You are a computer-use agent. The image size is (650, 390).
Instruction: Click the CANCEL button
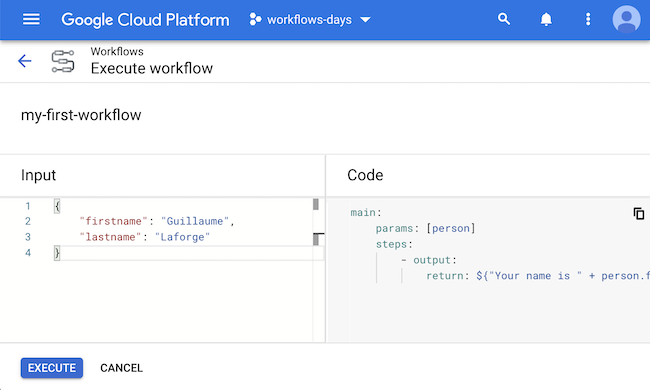[x=121, y=368]
